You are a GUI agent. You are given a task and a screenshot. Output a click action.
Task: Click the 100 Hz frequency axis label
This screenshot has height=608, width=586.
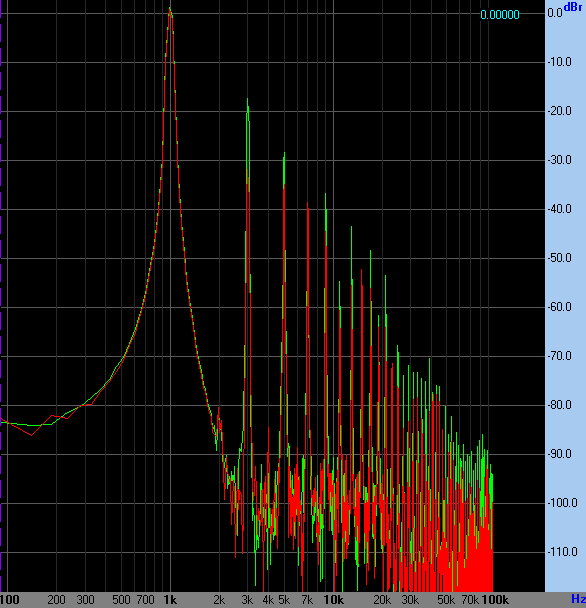click(x=10, y=600)
